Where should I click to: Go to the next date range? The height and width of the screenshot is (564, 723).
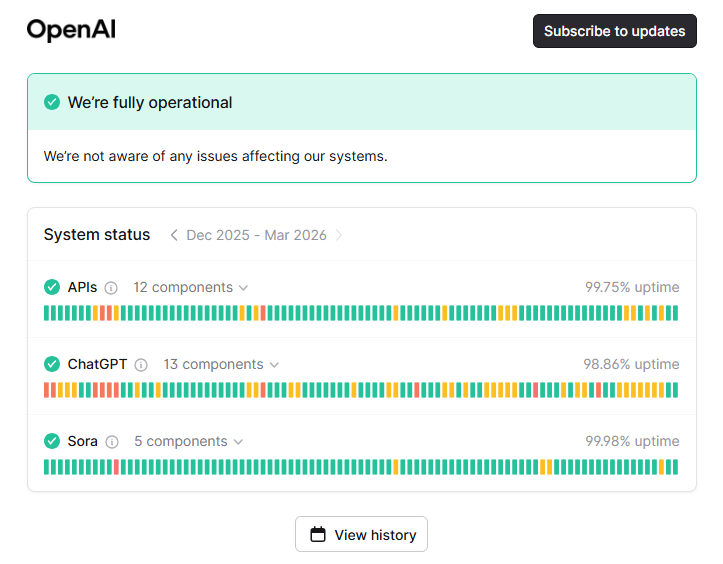[x=339, y=235]
